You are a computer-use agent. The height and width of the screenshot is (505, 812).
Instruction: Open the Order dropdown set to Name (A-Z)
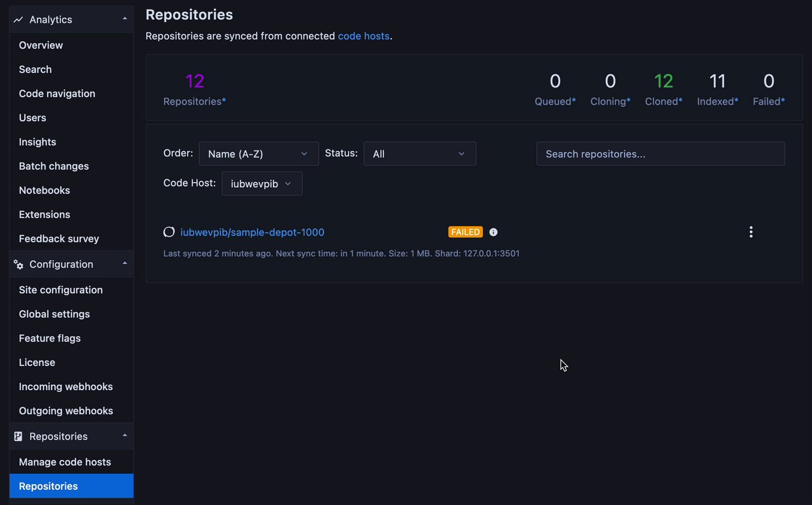click(258, 154)
